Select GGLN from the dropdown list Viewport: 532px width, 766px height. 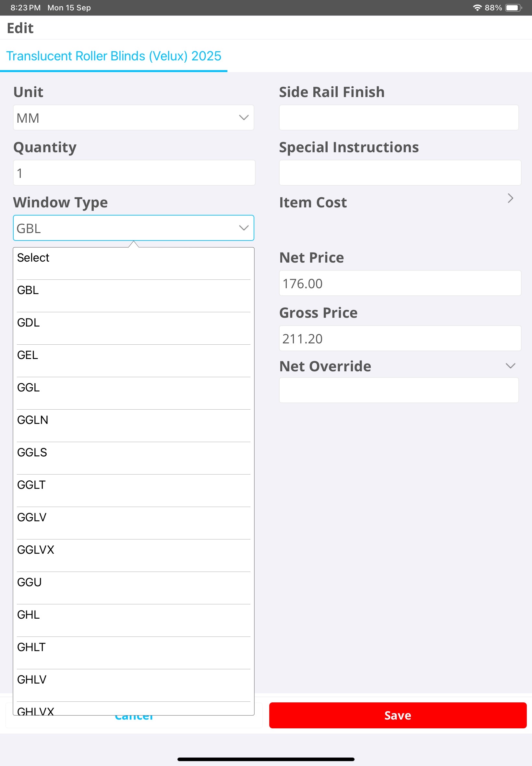(x=133, y=420)
